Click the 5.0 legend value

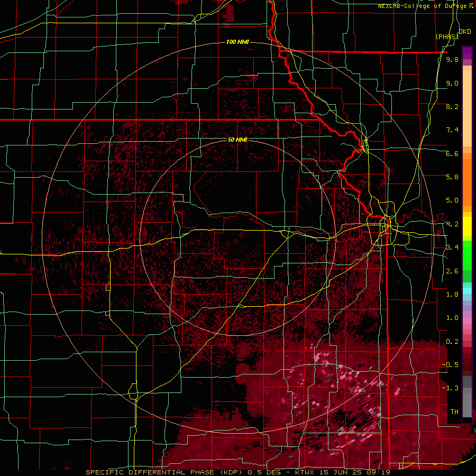tap(452, 200)
